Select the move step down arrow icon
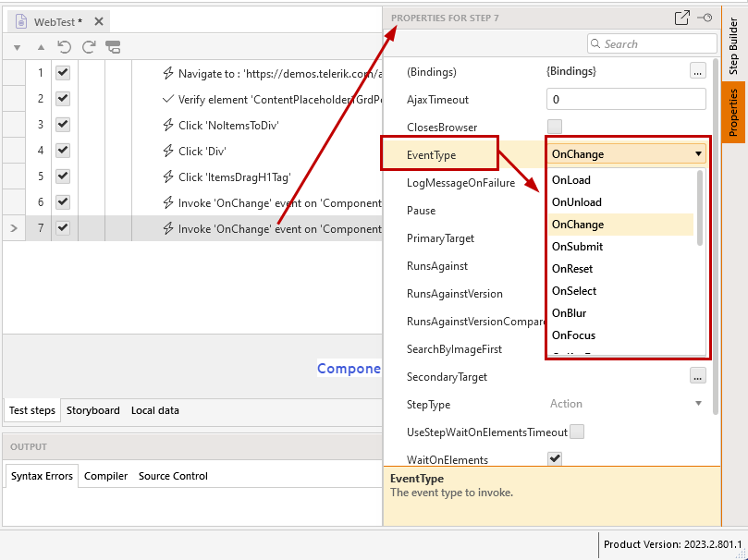Screen dimensions: 748x560 point(17,47)
